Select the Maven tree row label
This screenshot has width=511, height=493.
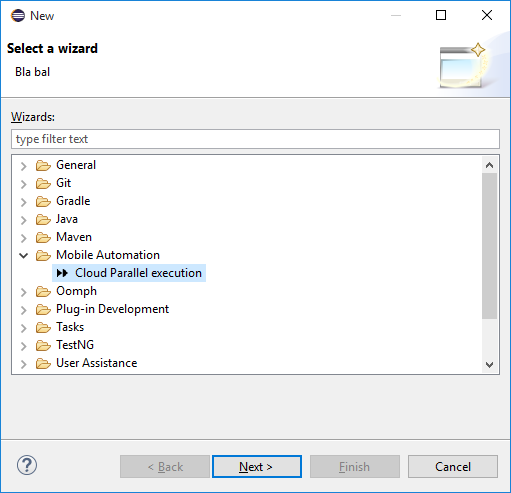point(74,237)
